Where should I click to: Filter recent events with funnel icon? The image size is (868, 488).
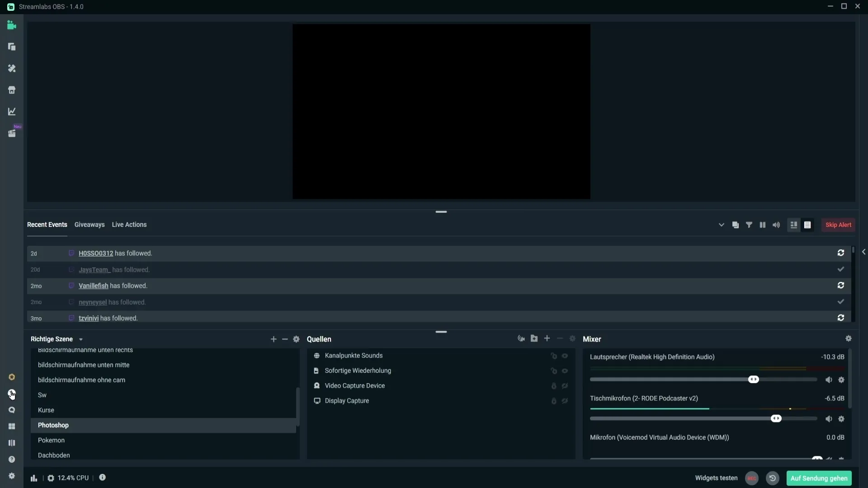click(749, 225)
